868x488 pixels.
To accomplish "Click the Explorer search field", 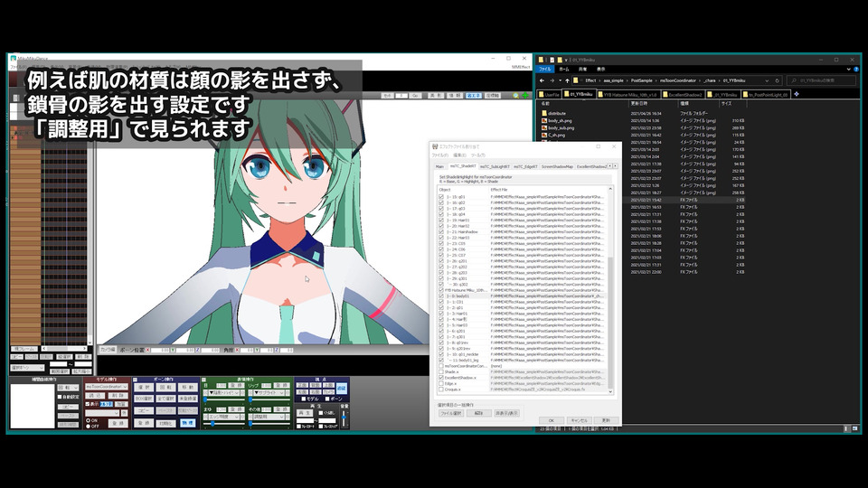I will pos(823,80).
